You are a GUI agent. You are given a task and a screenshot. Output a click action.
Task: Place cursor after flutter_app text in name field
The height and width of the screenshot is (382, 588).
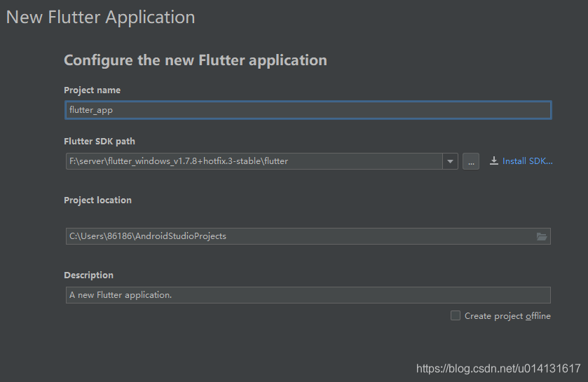tap(114, 110)
